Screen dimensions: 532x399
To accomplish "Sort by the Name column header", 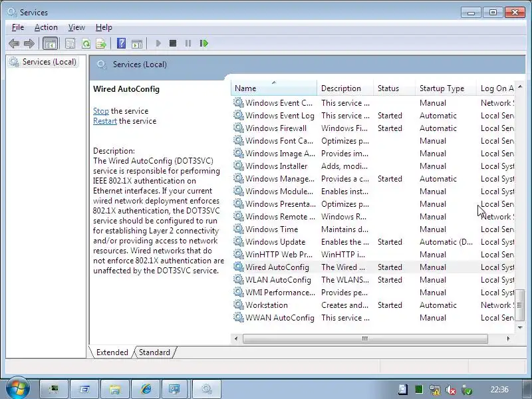I will click(273, 88).
